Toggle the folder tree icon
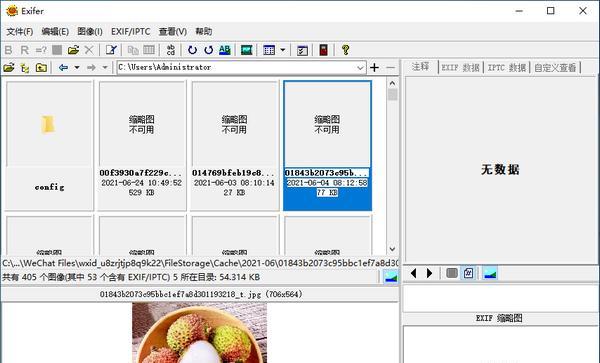 point(25,68)
